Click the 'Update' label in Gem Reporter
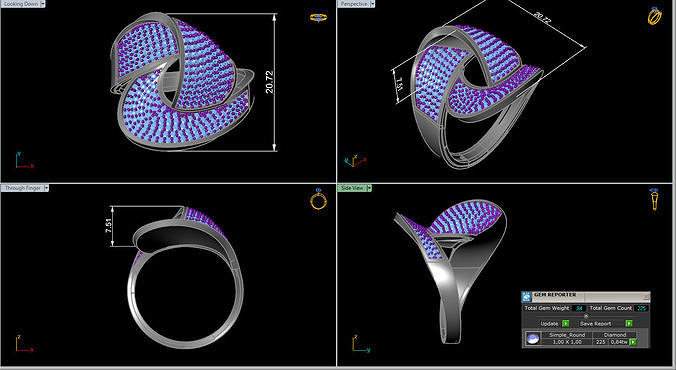676x370 pixels. tap(549, 323)
